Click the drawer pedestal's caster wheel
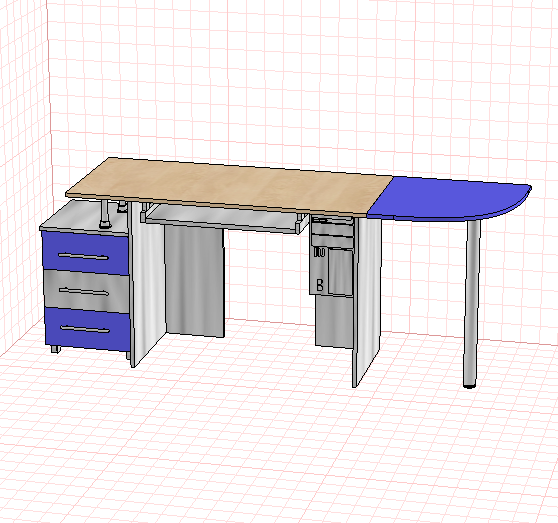This screenshot has width=558, height=523. click(55, 349)
